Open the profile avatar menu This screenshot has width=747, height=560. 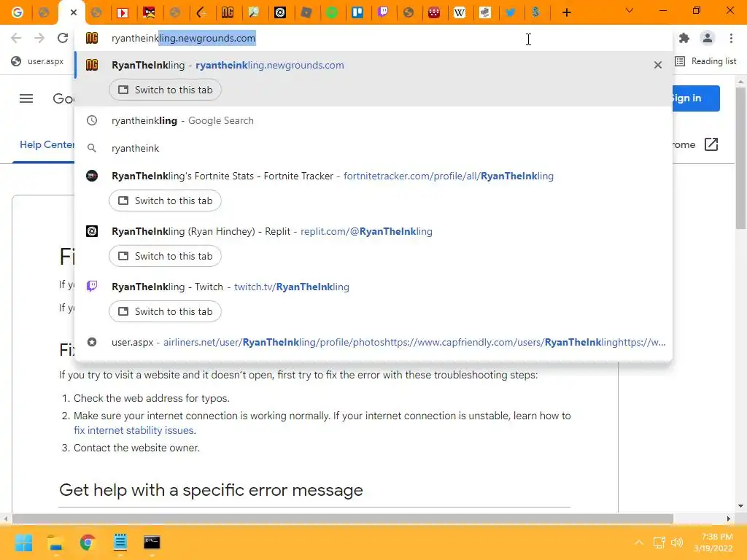(x=708, y=38)
